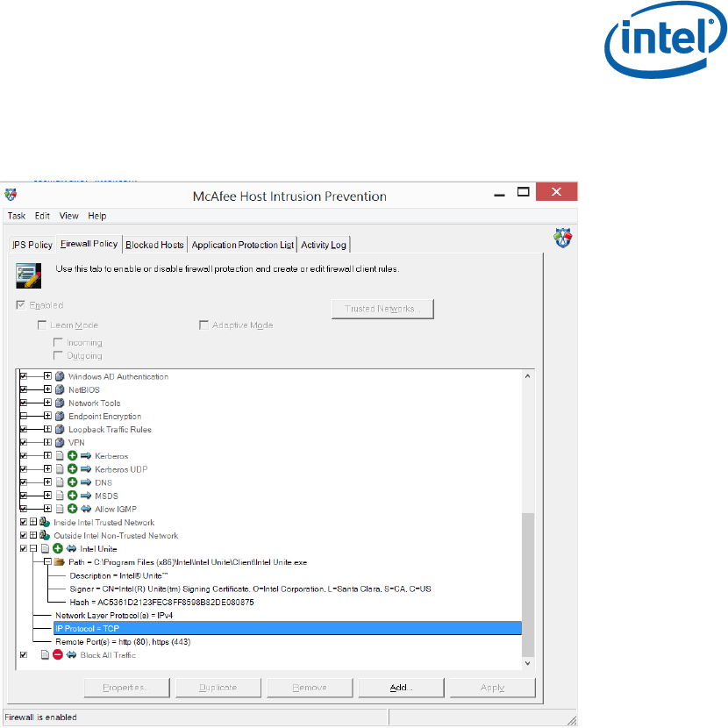Uncheck the Outside Intel Non-Trusted Network rule
728x728 pixels.
point(24,535)
